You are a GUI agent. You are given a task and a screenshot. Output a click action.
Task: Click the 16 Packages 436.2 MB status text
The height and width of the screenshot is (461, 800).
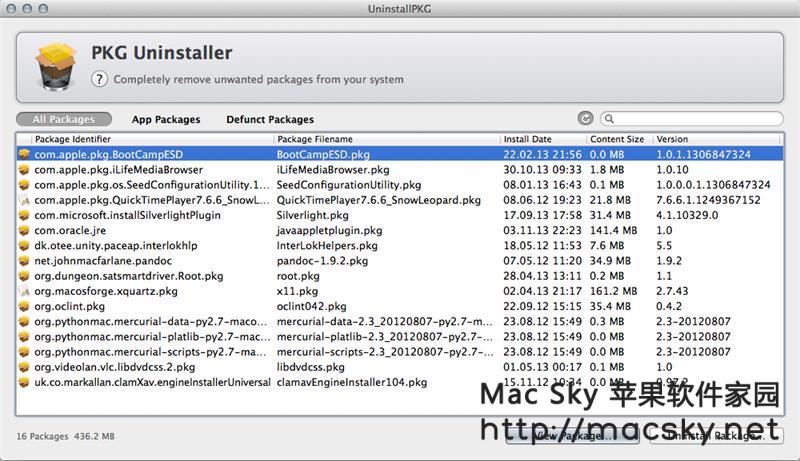click(65, 436)
